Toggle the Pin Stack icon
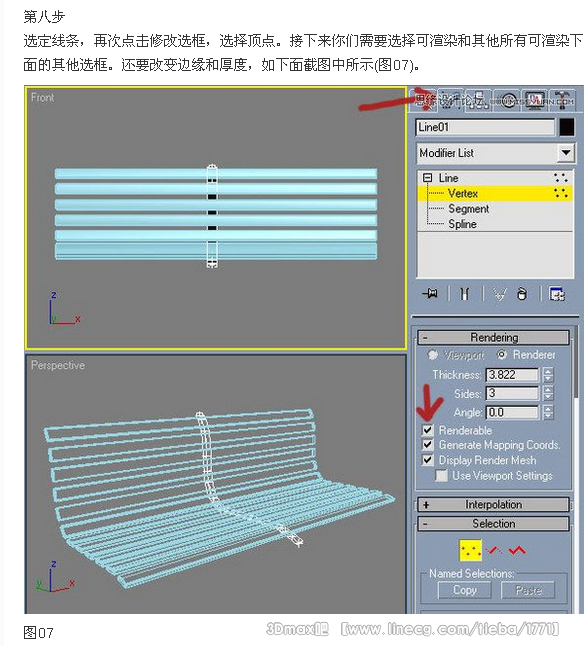The height and width of the screenshot is (646, 588). pos(430,294)
